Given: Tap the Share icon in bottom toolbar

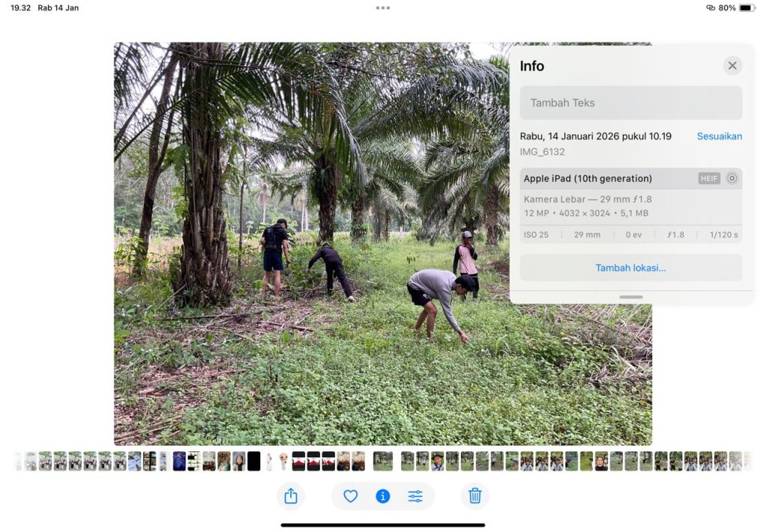Looking at the screenshot, I should click(291, 496).
